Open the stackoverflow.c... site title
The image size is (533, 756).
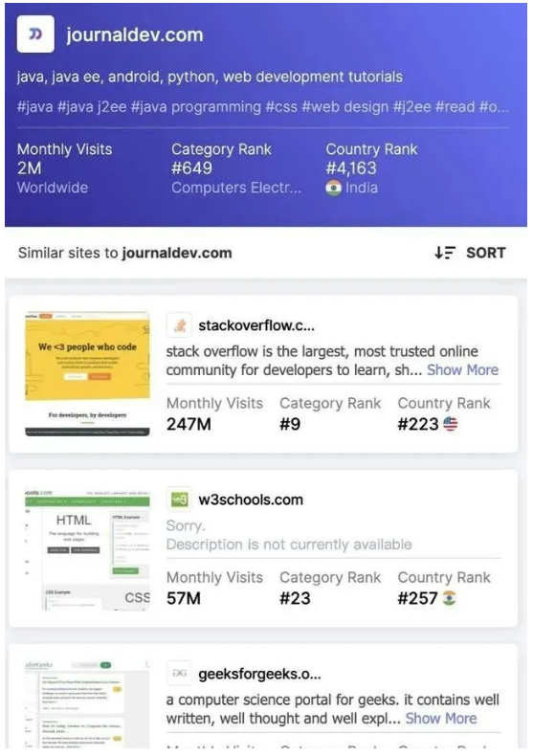[256, 326]
